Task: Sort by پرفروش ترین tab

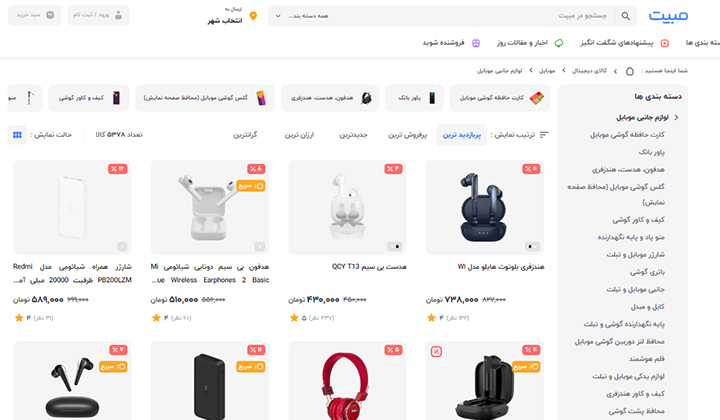Action: [x=408, y=135]
